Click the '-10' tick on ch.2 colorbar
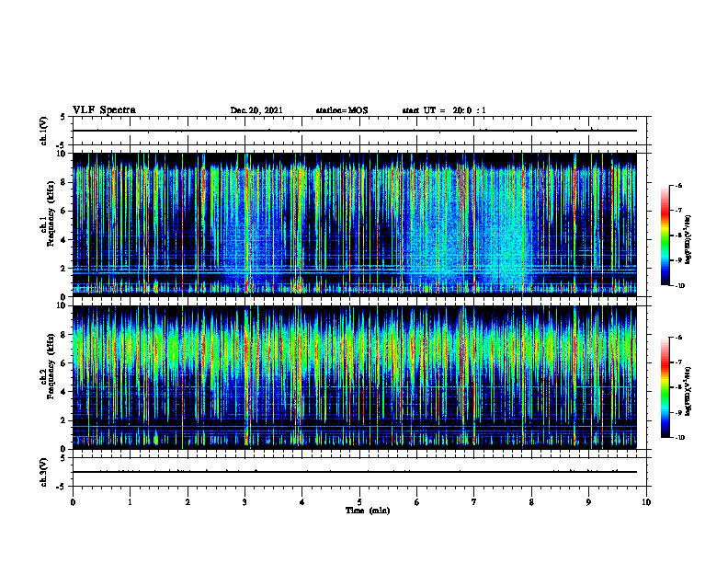This screenshot has width=728, height=563. click(x=679, y=438)
